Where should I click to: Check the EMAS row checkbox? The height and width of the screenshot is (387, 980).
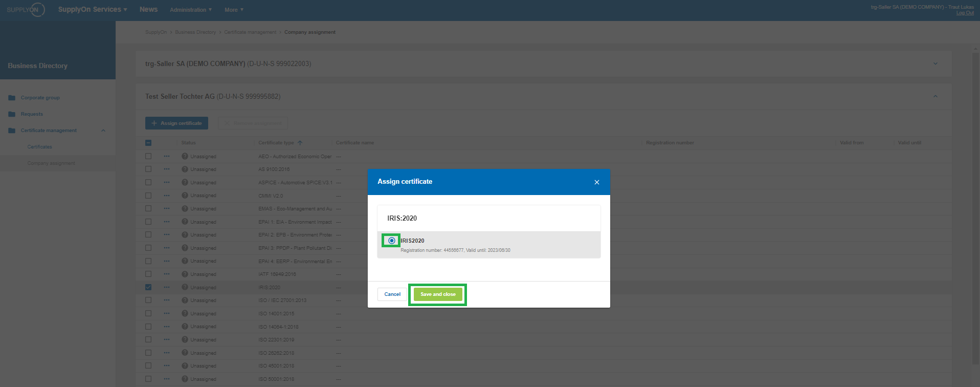(148, 208)
